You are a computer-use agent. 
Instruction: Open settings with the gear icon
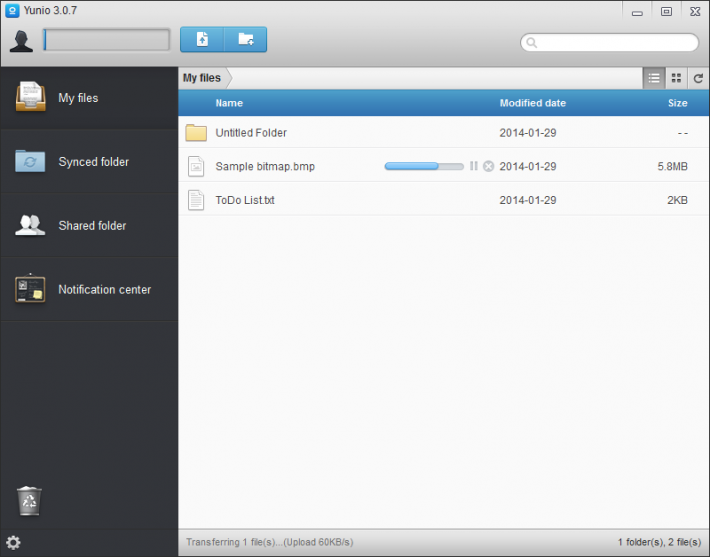13,543
